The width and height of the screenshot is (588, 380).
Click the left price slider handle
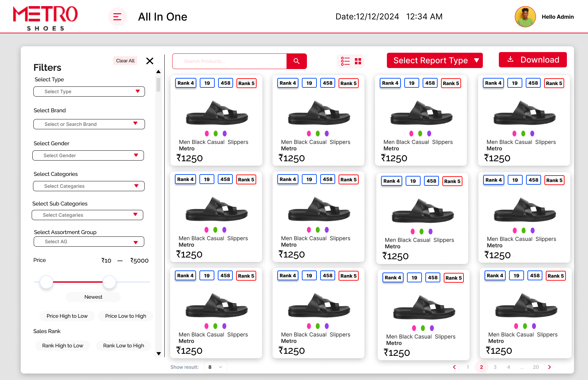(x=46, y=282)
